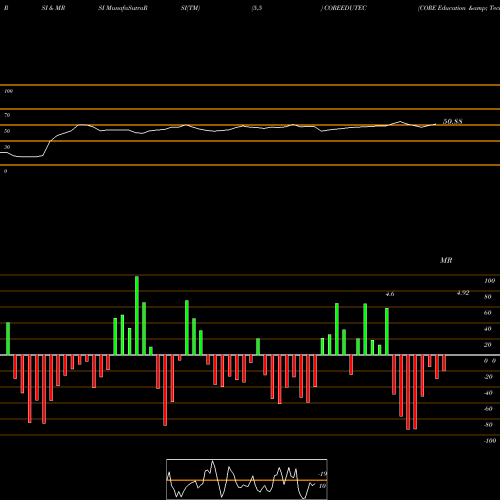Click the MR axis label -60

(488, 409)
